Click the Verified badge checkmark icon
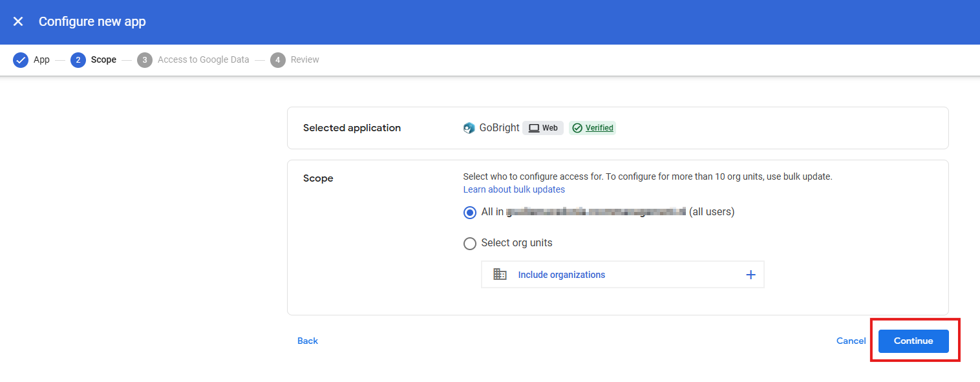The width and height of the screenshot is (980, 382). [577, 128]
